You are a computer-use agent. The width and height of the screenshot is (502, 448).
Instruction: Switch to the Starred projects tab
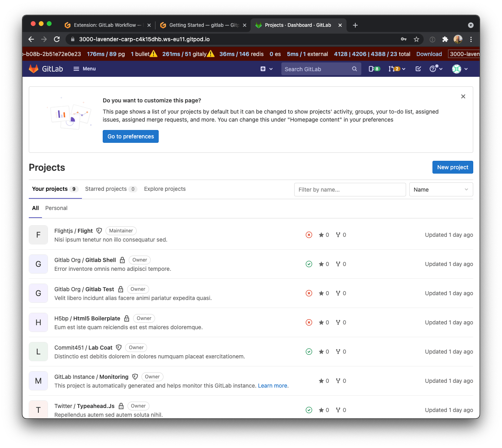[x=106, y=189]
